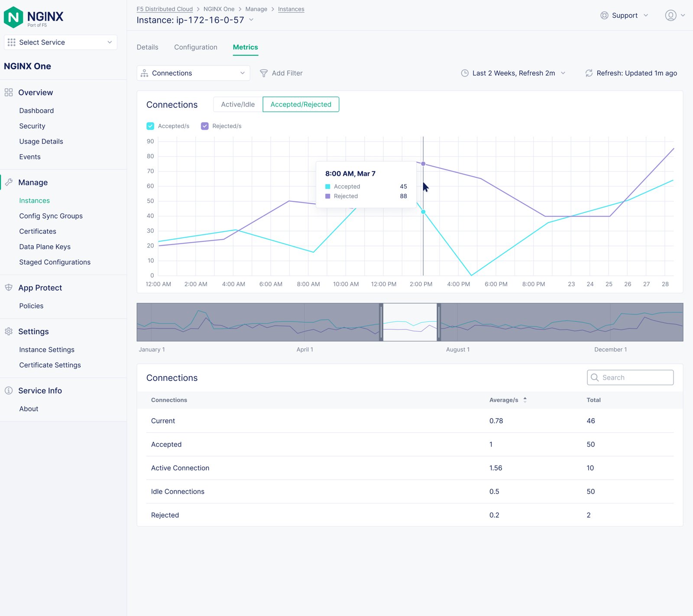Switch chart to Active/Idle view

238,104
